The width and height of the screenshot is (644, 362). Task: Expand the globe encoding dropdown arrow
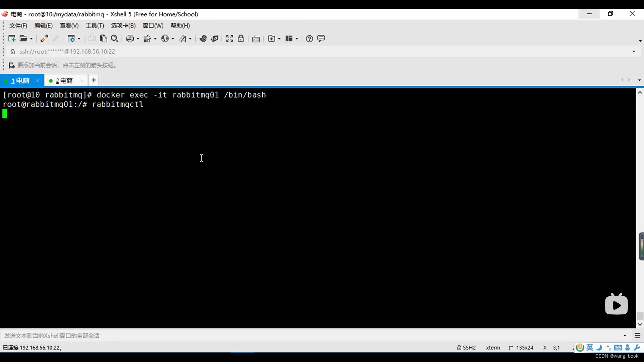(173, 39)
